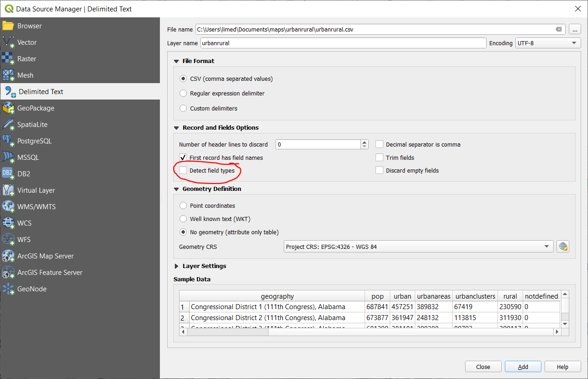
Task: Click the Raster checkerboard icon
Action: tap(8, 58)
